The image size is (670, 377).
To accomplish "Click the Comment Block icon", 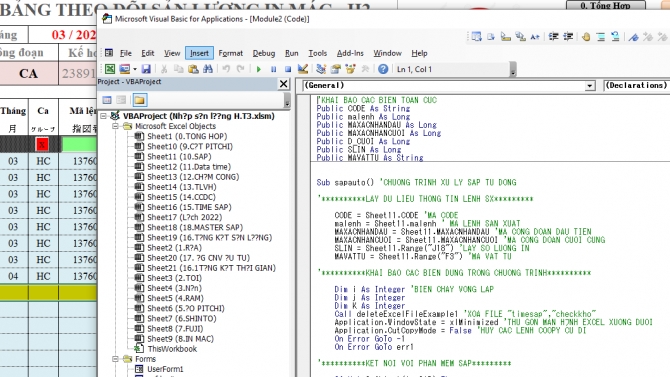I will pos(601,37).
